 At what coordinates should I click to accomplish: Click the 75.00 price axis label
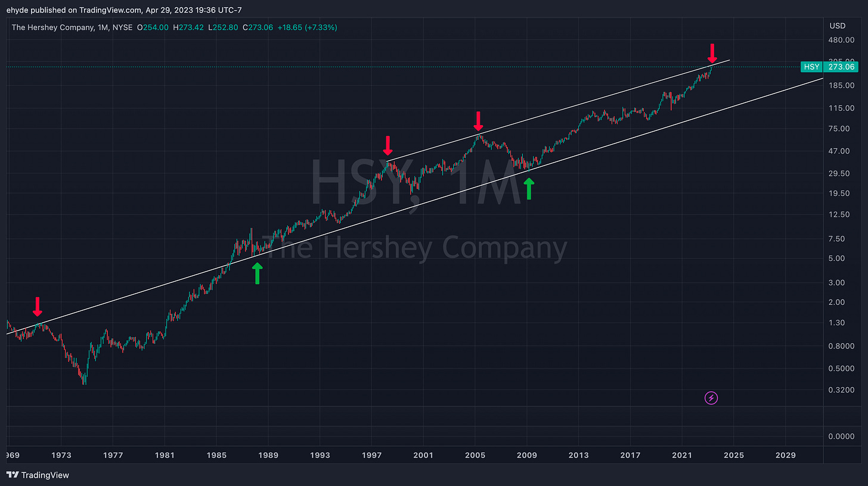840,129
